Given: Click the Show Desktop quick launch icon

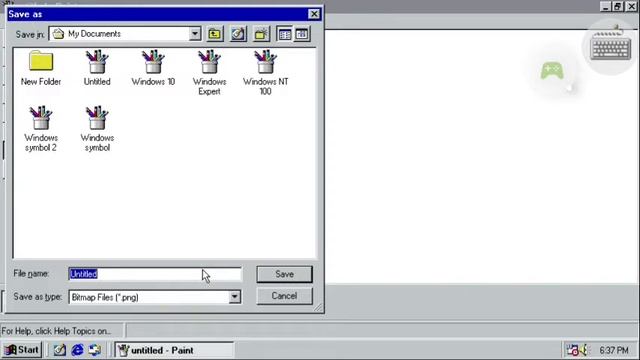Looking at the screenshot, I should pyautogui.click(x=60, y=350).
